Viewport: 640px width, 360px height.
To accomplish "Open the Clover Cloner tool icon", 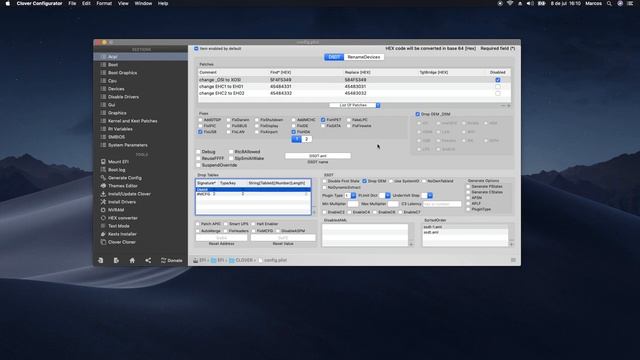I will point(103,242).
